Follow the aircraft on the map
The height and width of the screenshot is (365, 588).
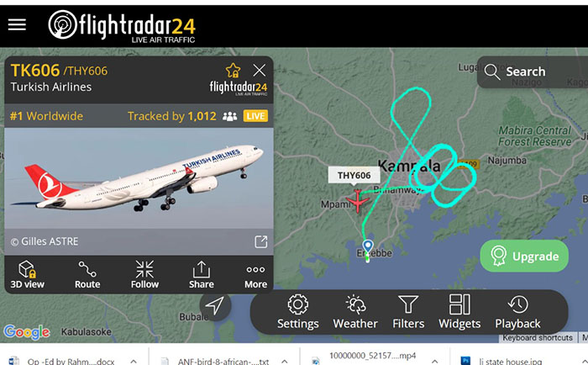[x=144, y=274]
